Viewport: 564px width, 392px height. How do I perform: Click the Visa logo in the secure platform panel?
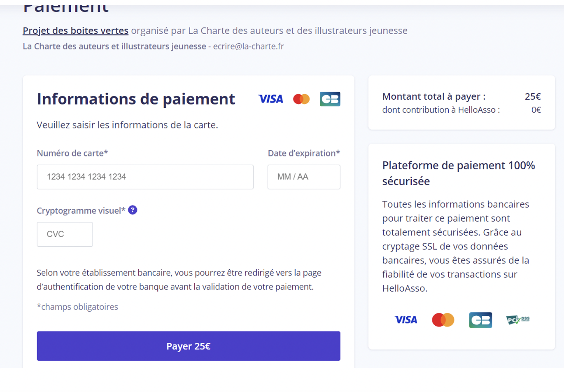(406, 320)
